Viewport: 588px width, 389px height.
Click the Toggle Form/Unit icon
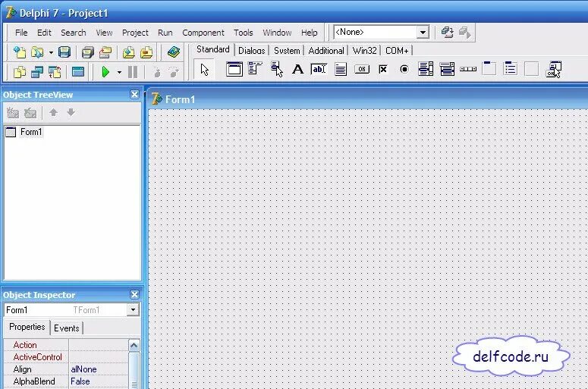click(x=55, y=71)
